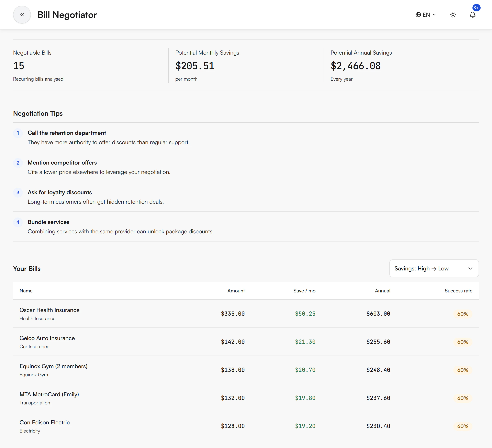
Task: Click tip 4 Bundle services
Action: tap(48, 222)
